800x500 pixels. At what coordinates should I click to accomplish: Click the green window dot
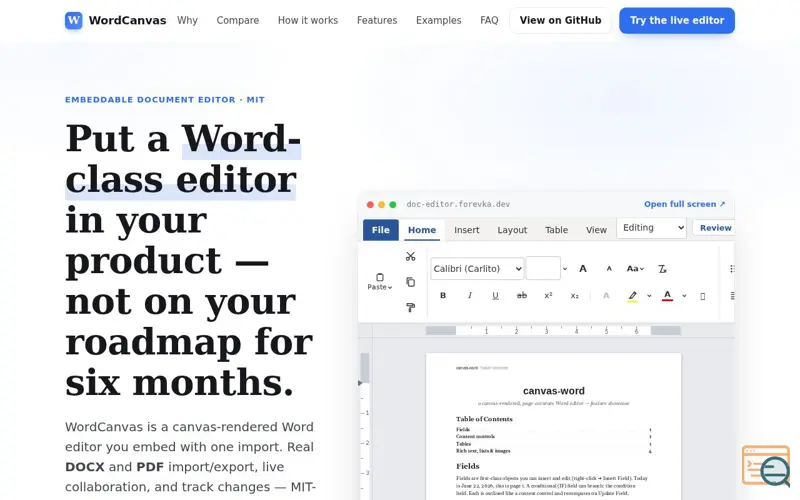pos(392,205)
